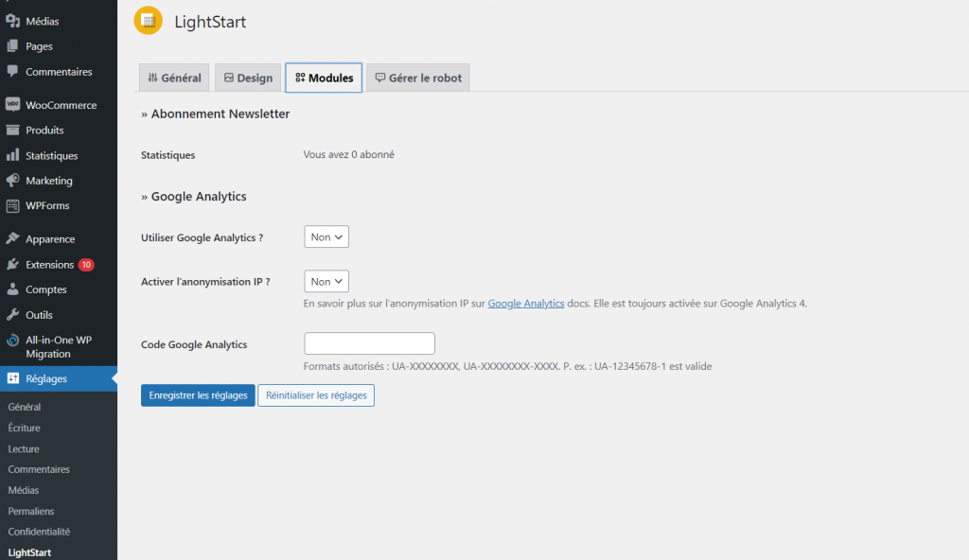
Task: Click the Statistiques bar chart icon
Action: (13, 155)
